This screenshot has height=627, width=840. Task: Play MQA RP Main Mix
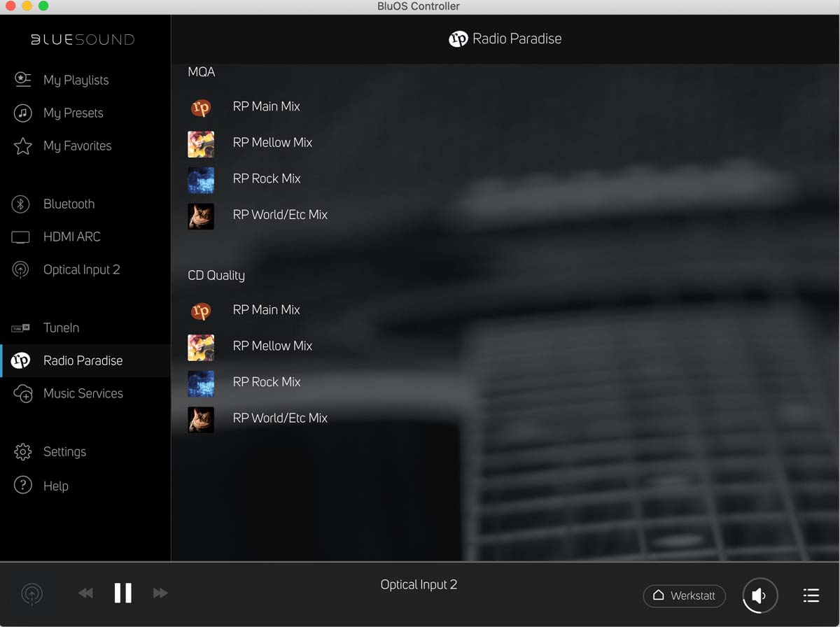click(x=266, y=106)
